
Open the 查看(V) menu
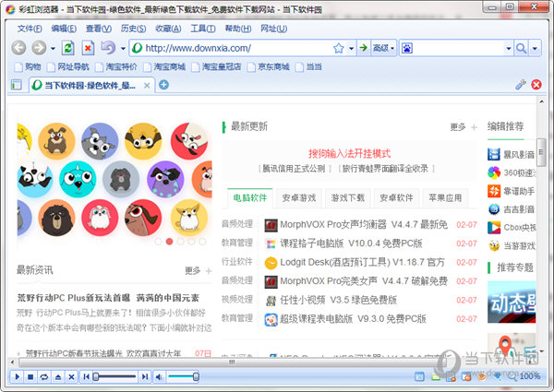(99, 29)
